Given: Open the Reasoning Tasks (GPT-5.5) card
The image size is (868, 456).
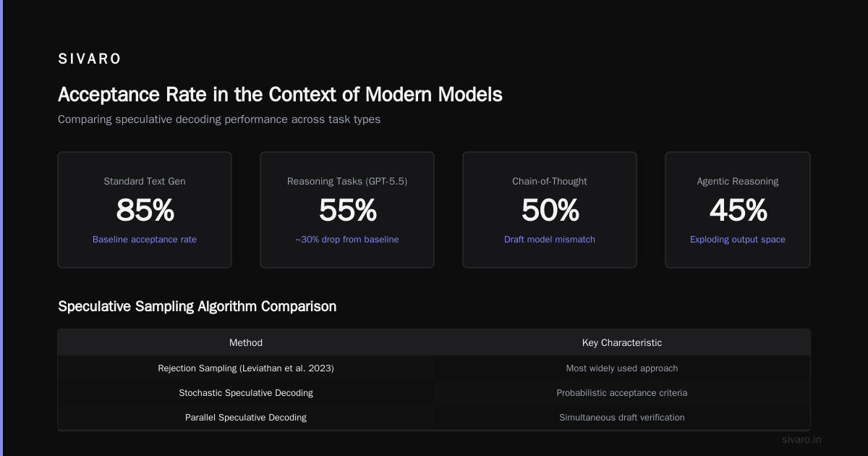Looking at the screenshot, I should [x=347, y=210].
